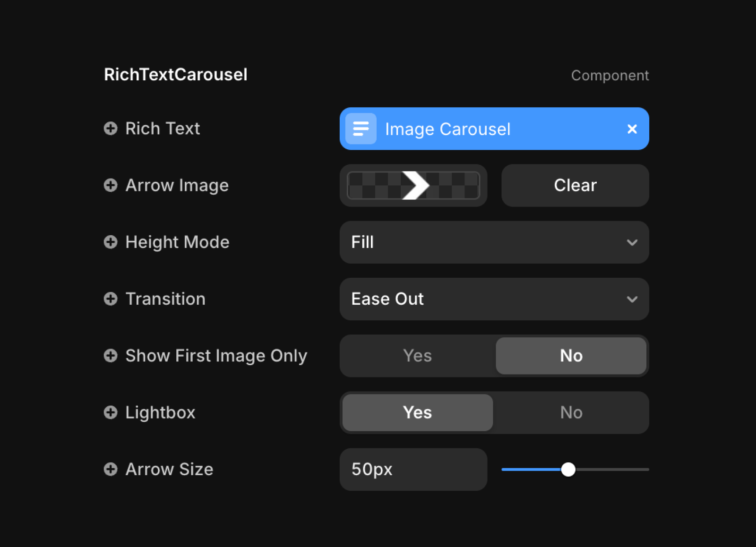756x547 pixels.
Task: Click the Image Carousel rich text chip
Action: (x=494, y=129)
